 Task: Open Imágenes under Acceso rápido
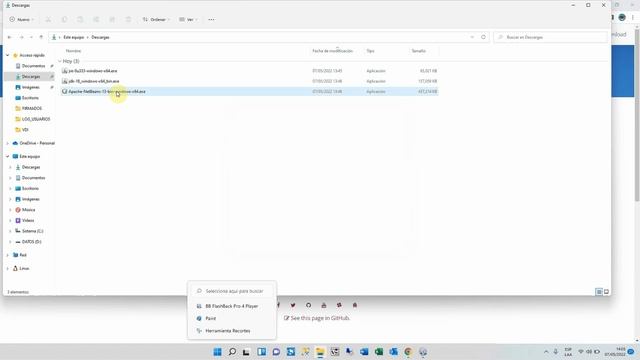[31, 87]
